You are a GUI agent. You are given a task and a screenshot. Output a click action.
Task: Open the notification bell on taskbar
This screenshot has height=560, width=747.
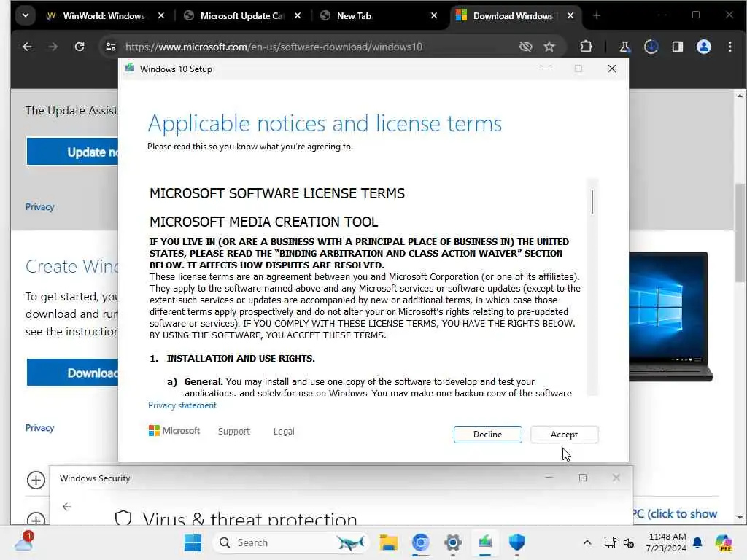[x=697, y=542]
